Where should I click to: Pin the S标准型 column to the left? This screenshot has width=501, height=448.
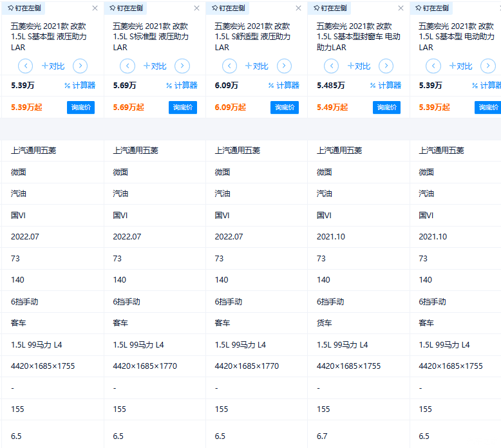tap(126, 8)
